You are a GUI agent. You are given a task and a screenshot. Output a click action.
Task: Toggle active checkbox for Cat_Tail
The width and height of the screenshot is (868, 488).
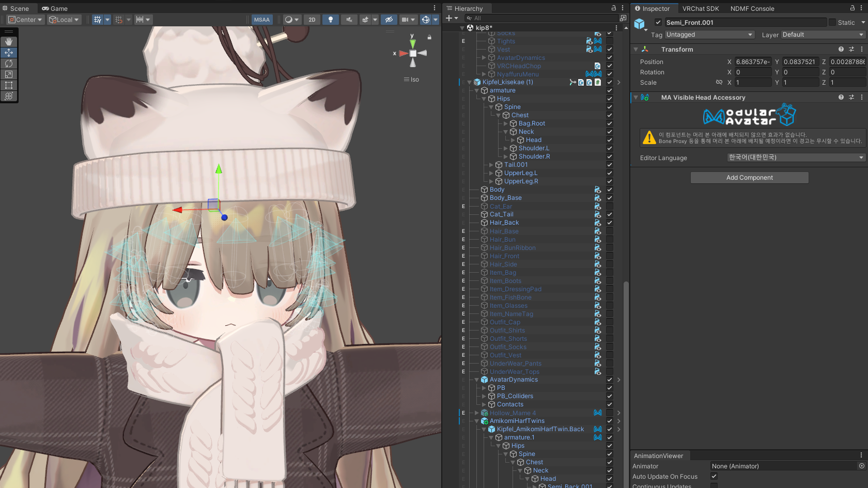(x=610, y=214)
